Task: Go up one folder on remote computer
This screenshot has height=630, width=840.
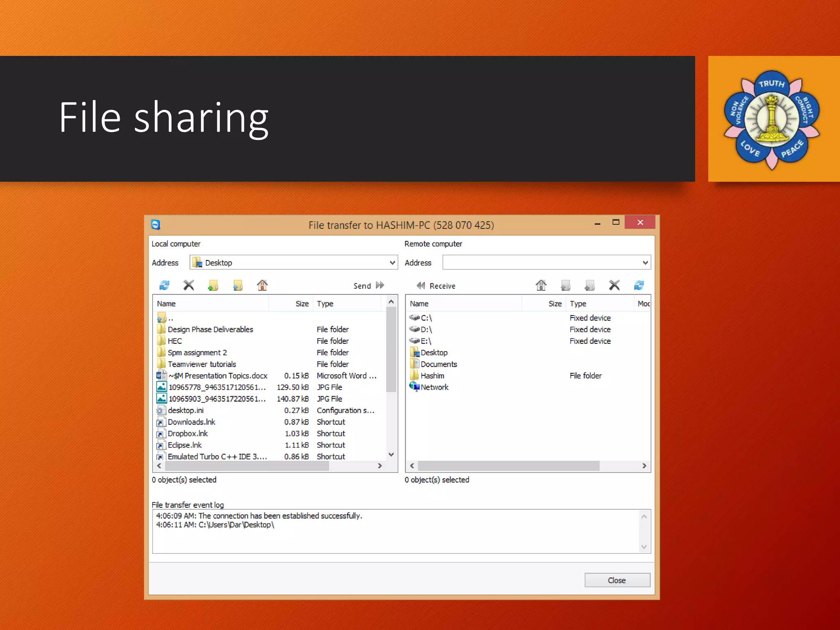Action: point(566,285)
